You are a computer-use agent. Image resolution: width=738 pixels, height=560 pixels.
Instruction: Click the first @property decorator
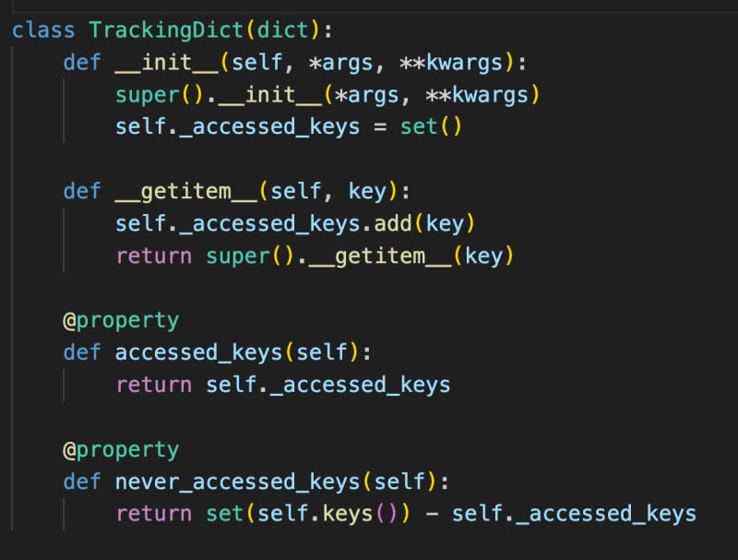pos(120,320)
